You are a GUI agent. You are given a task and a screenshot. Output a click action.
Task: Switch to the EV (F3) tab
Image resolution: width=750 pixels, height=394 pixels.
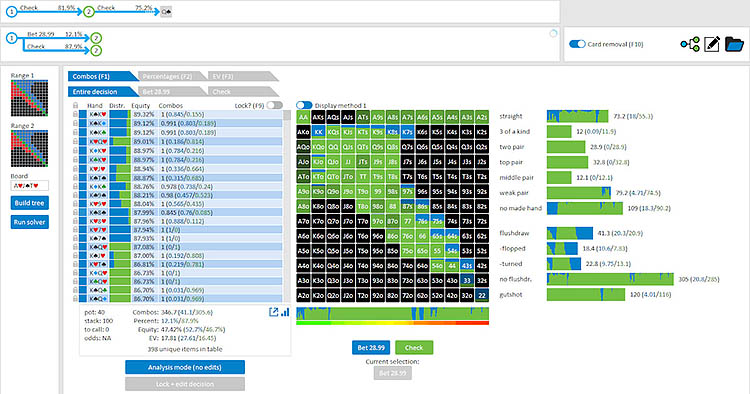(243, 76)
